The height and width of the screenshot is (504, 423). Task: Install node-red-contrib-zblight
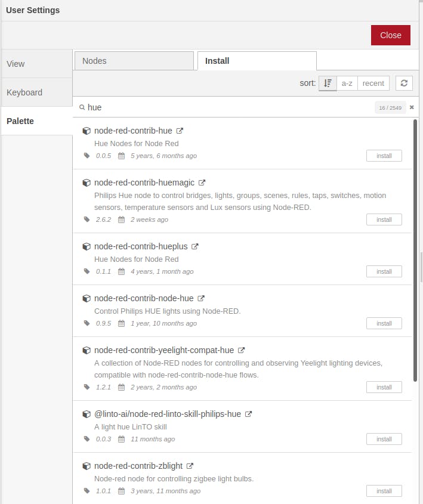click(x=384, y=491)
